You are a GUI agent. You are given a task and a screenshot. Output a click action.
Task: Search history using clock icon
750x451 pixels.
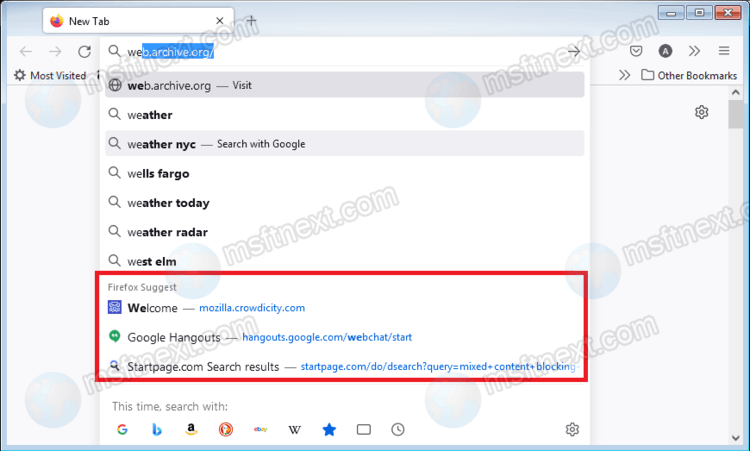point(398,429)
